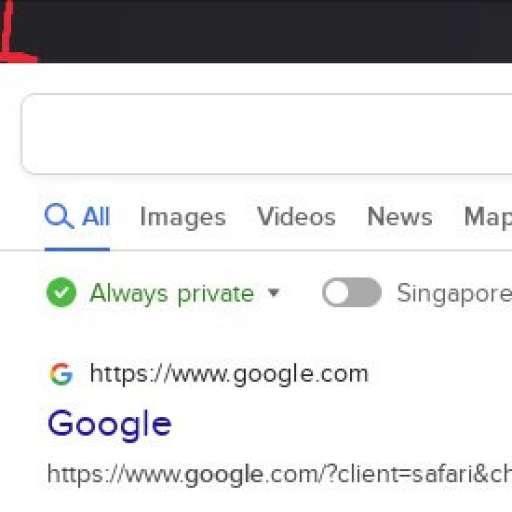Click the red annotation mark in header

[x=15, y=32]
